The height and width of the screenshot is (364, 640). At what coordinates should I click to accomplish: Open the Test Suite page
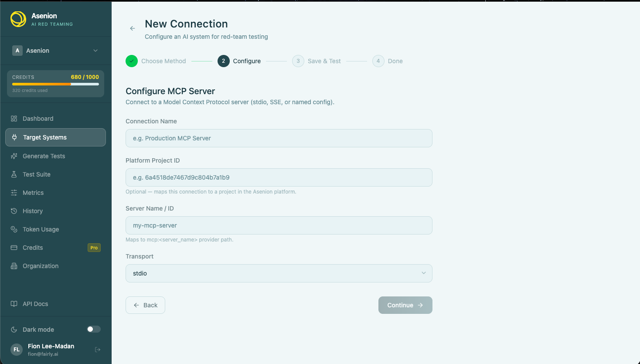pyautogui.click(x=55, y=174)
